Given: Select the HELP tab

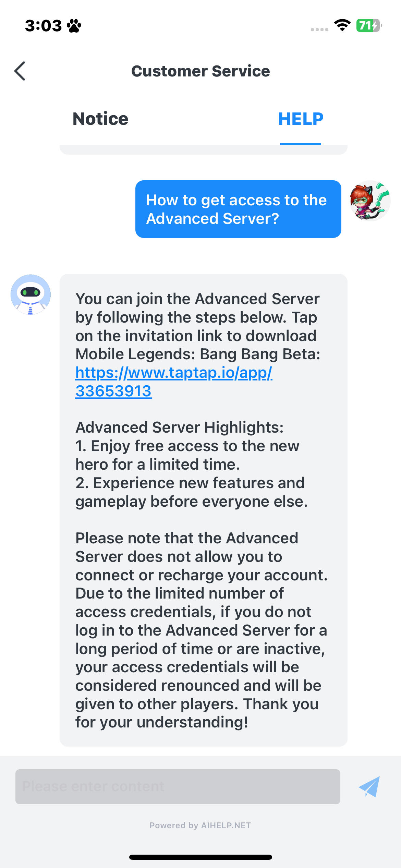Looking at the screenshot, I should [301, 119].
